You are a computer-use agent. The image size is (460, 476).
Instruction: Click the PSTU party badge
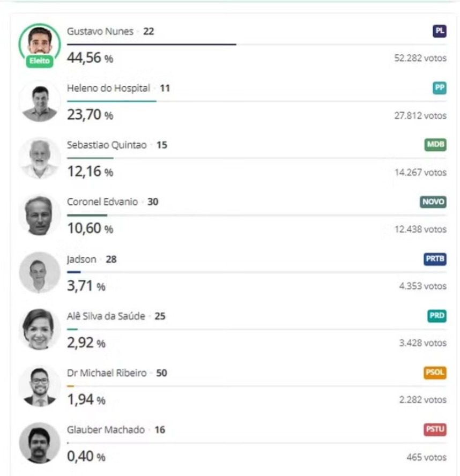pos(435,429)
